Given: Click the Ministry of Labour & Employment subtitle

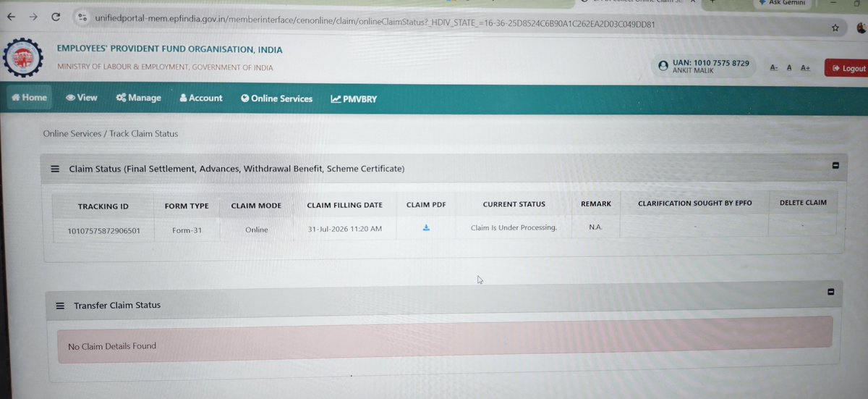Looking at the screenshot, I should coord(165,67).
